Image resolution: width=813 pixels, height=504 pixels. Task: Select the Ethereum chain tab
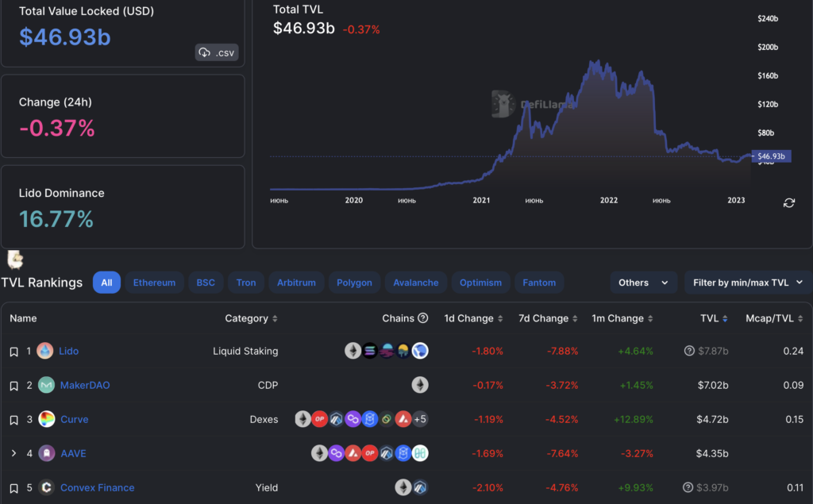pos(154,283)
